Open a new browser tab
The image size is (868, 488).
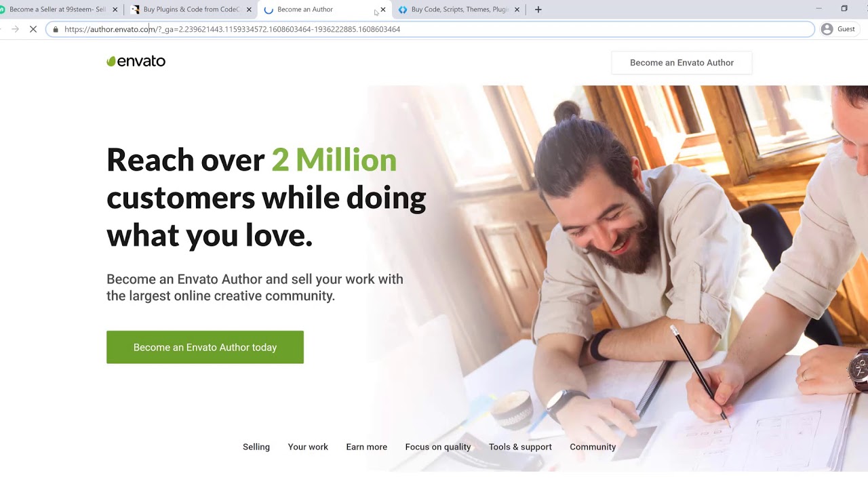click(x=538, y=9)
